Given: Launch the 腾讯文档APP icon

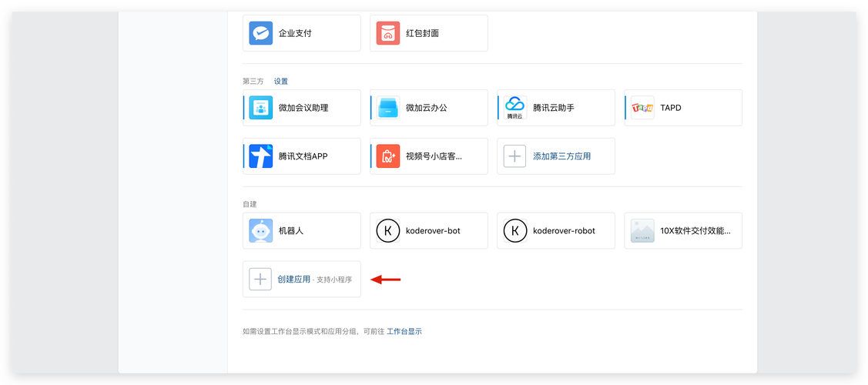Looking at the screenshot, I should coord(261,156).
